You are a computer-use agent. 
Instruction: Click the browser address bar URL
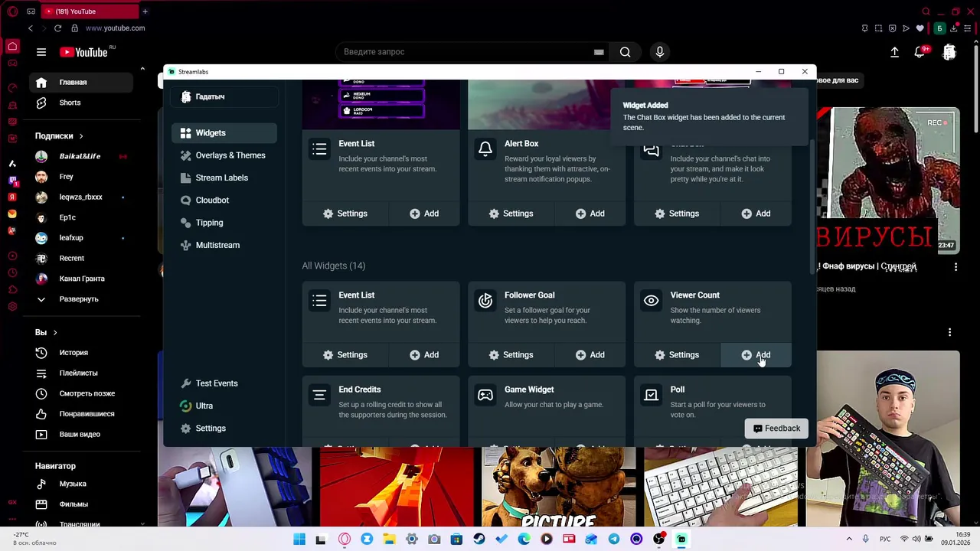click(x=115, y=28)
